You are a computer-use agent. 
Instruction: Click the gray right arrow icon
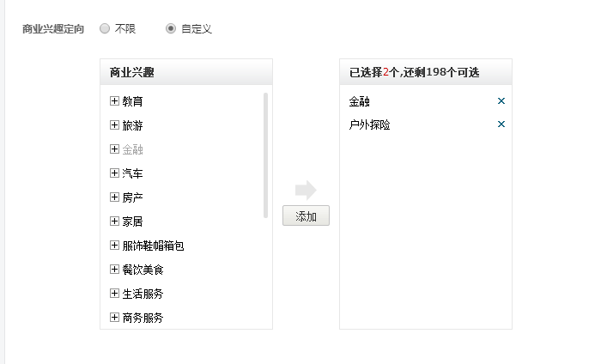306,190
